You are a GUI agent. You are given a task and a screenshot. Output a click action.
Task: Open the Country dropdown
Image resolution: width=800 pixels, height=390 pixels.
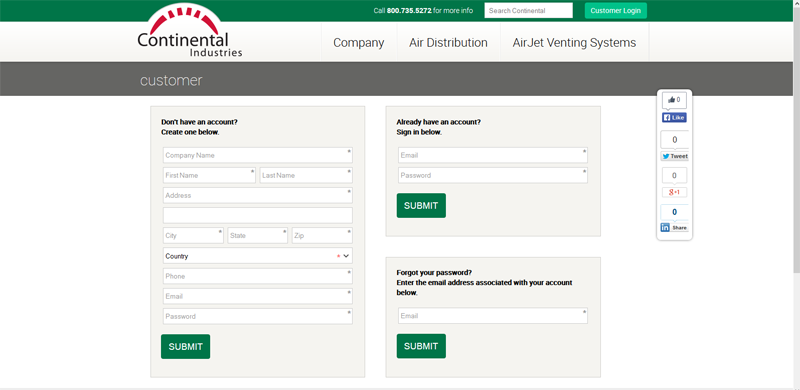point(258,256)
